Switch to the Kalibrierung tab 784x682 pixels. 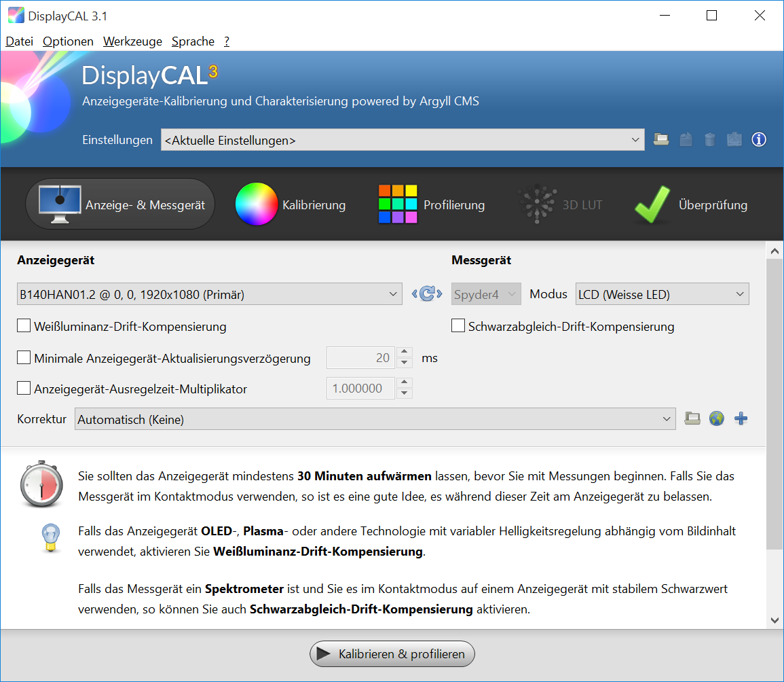click(x=291, y=204)
